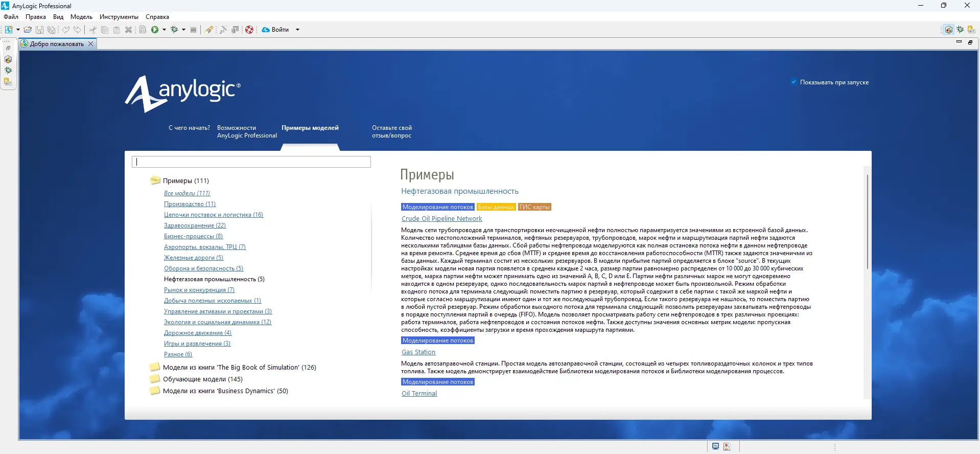Open the Model perspective cube in left sidebar
Screen dimensions: 980x454
[x=8, y=59]
